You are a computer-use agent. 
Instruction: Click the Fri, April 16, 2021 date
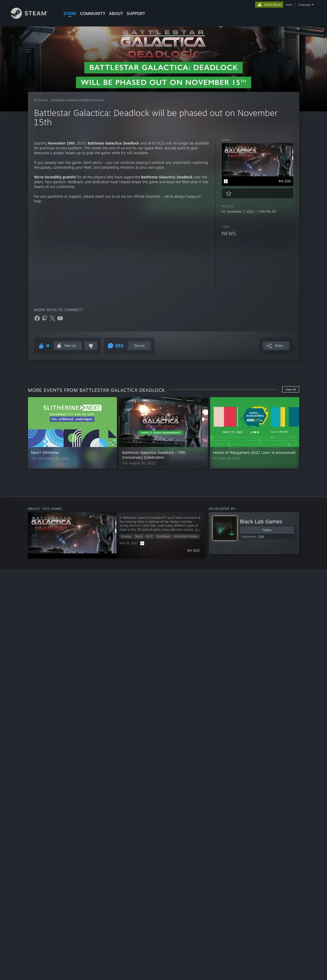(x=227, y=458)
